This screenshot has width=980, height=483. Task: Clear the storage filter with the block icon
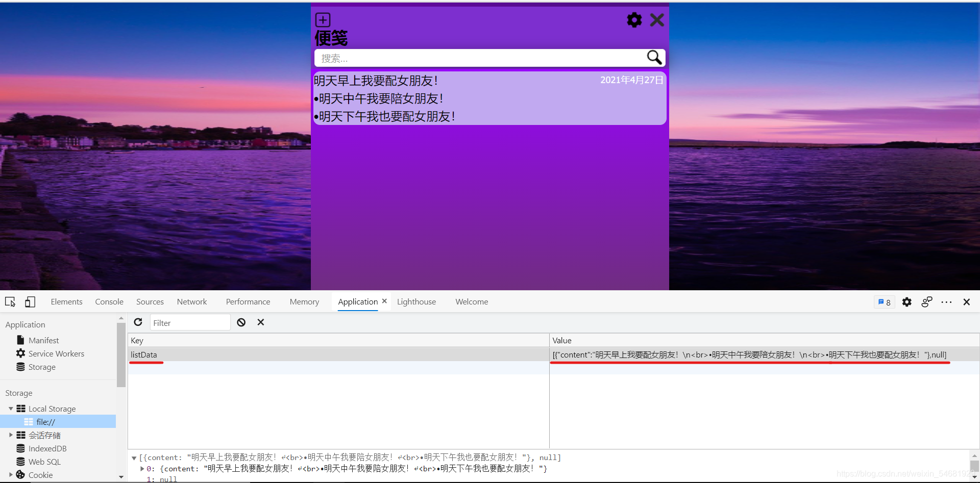point(241,322)
